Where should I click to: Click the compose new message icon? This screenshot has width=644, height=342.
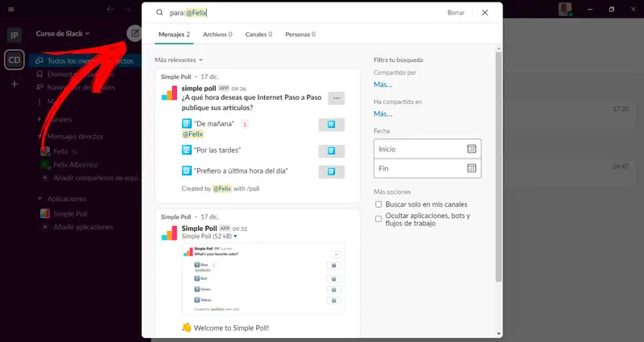pyautogui.click(x=134, y=34)
